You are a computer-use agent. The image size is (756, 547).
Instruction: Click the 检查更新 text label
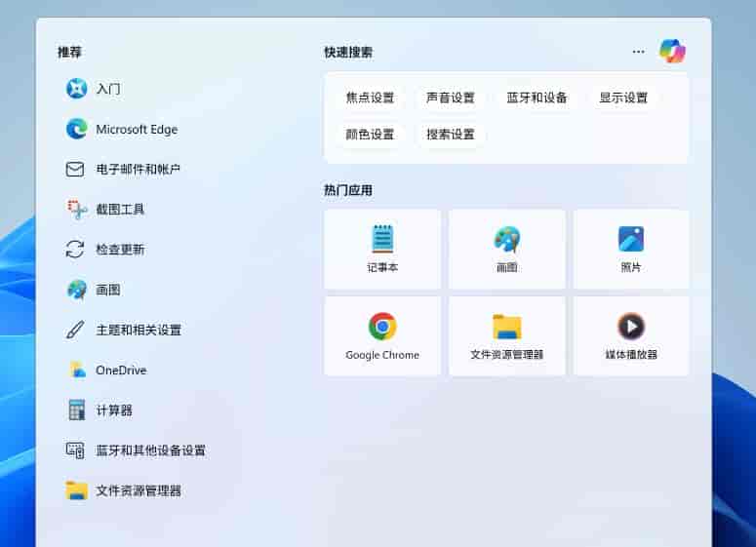[120, 250]
